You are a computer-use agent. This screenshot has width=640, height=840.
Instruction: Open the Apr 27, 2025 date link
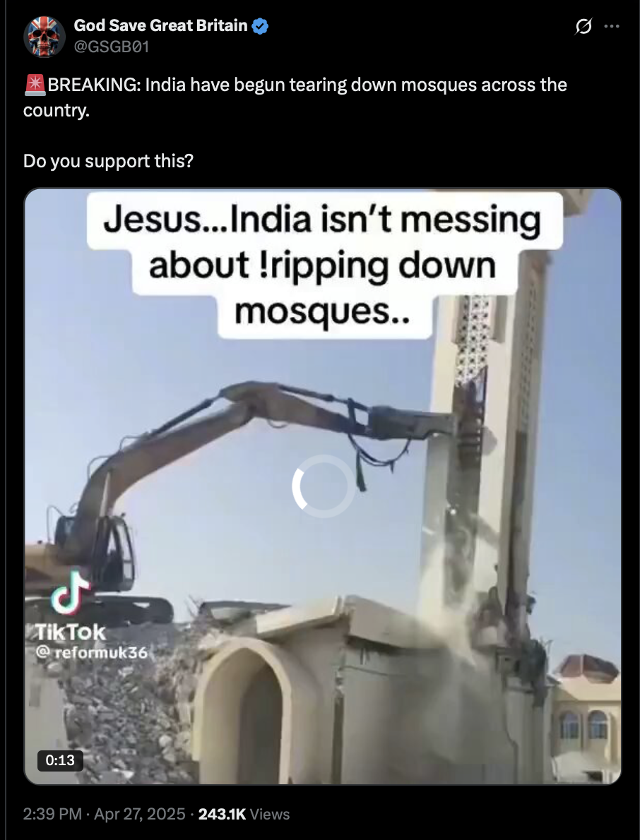[139, 815]
